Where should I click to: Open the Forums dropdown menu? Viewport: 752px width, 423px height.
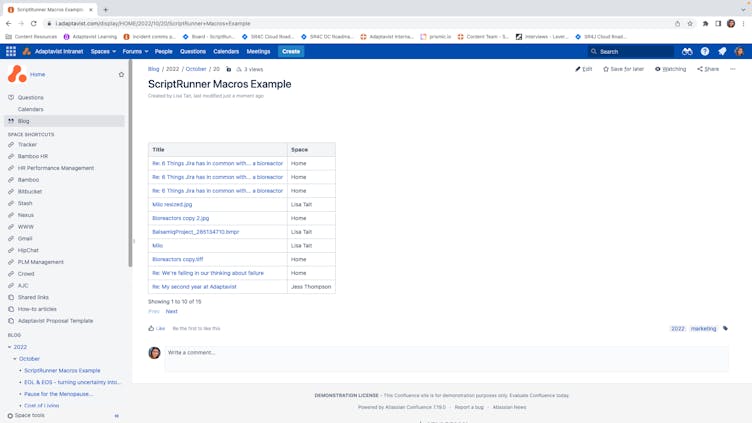[135, 51]
